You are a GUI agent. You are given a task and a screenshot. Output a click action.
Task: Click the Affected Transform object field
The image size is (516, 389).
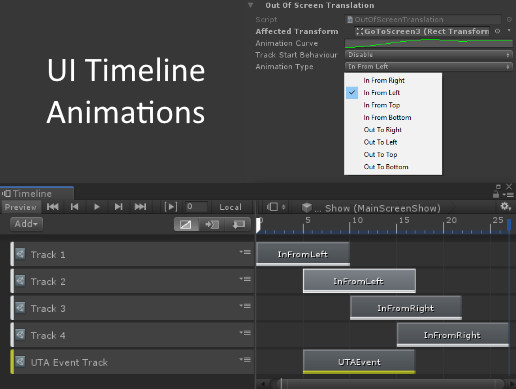click(422, 31)
